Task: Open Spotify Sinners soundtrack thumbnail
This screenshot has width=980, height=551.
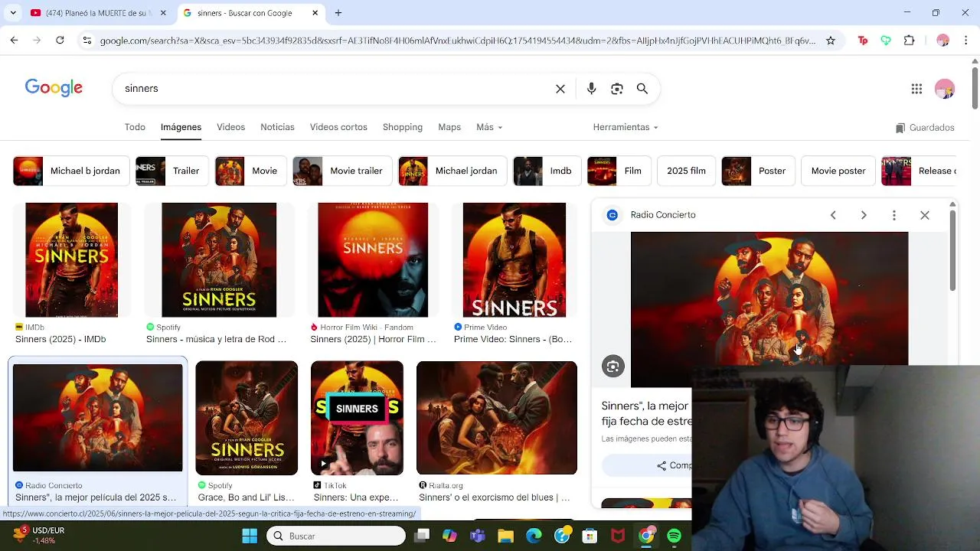Action: click(219, 260)
